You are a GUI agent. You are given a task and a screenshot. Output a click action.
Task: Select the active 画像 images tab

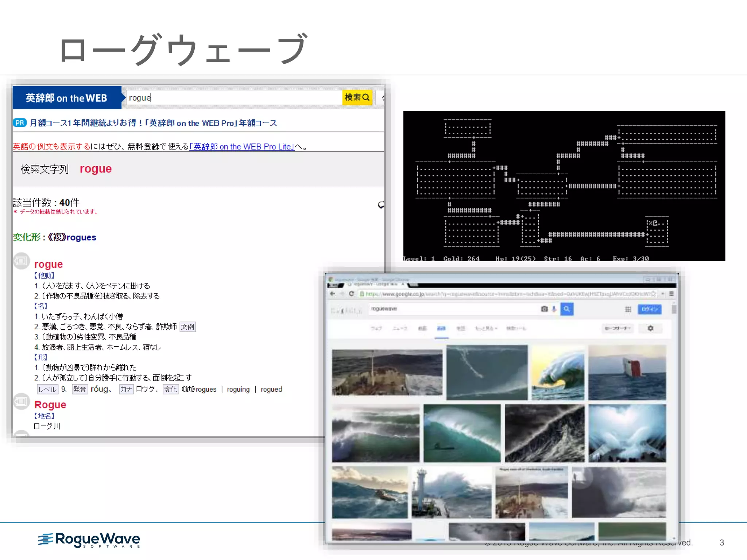click(441, 328)
